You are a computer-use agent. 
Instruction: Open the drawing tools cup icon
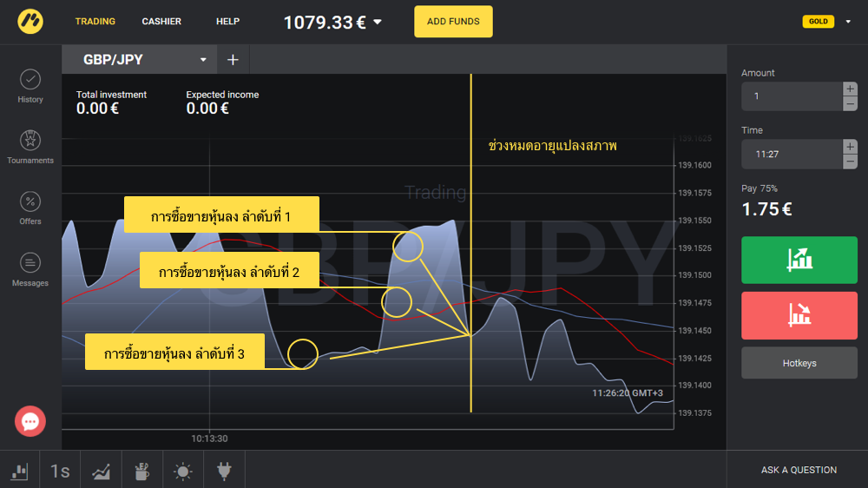pos(142,471)
